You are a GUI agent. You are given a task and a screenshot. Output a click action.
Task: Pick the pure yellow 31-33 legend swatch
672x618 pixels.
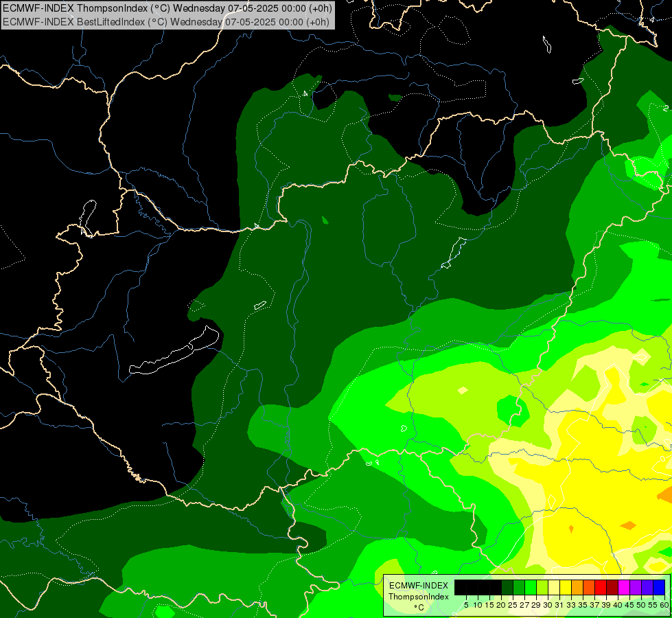[566, 587]
